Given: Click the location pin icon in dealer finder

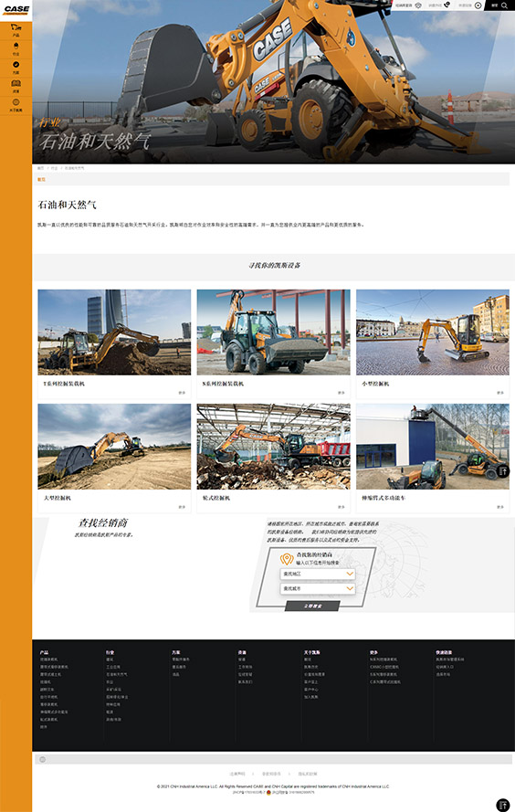Looking at the screenshot, I should click(x=287, y=559).
